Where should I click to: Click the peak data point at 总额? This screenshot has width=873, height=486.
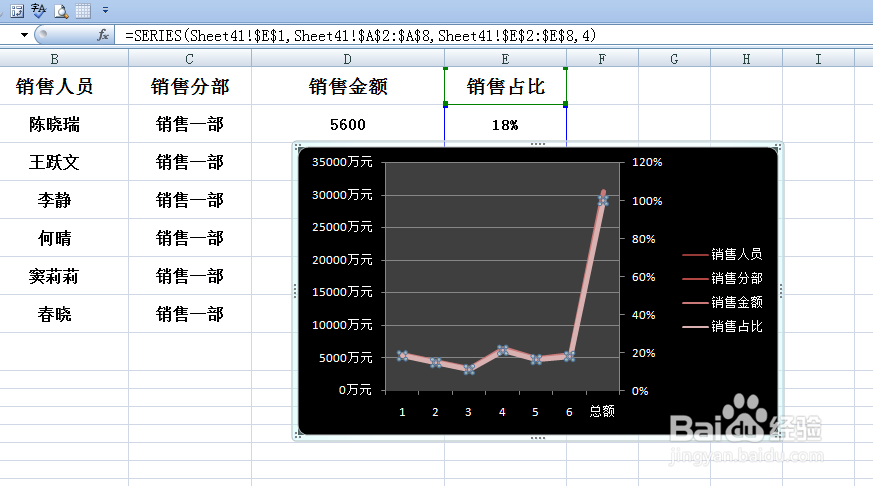(x=603, y=200)
